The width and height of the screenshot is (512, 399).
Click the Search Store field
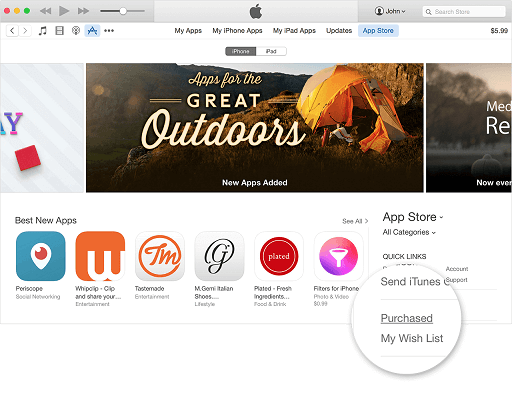point(464,12)
